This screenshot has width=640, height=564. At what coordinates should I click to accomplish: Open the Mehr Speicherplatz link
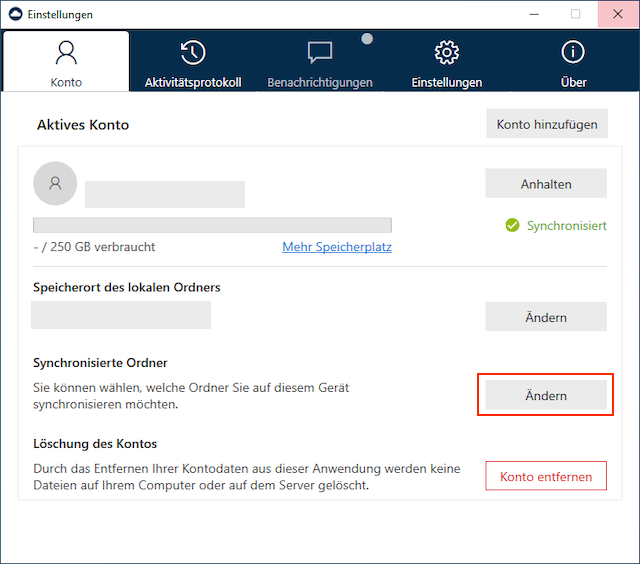tap(337, 247)
